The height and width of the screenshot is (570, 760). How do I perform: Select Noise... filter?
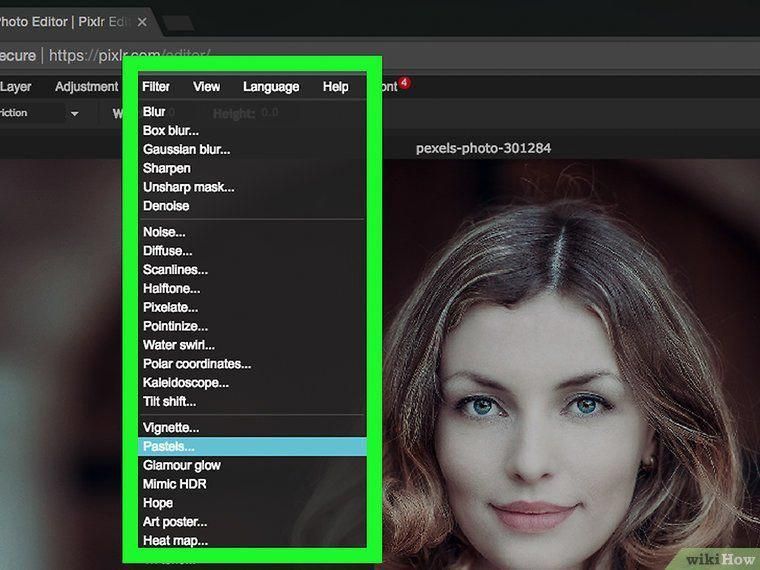252,232
